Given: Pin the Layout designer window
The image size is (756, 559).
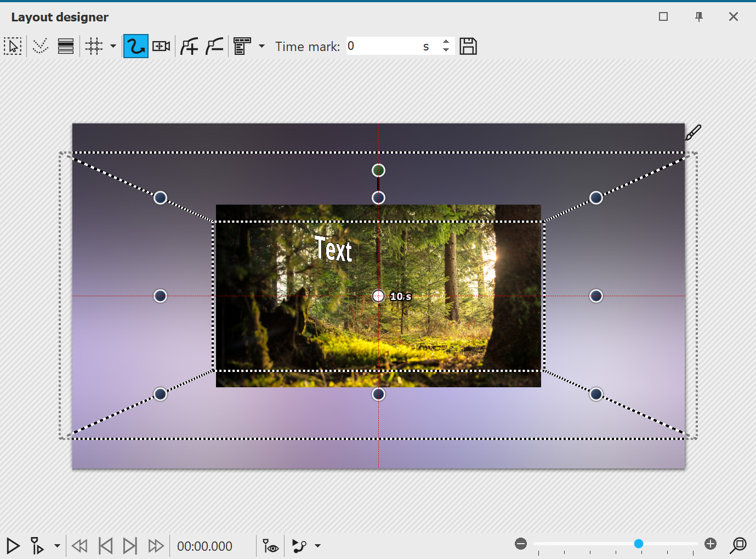Looking at the screenshot, I should [x=699, y=16].
